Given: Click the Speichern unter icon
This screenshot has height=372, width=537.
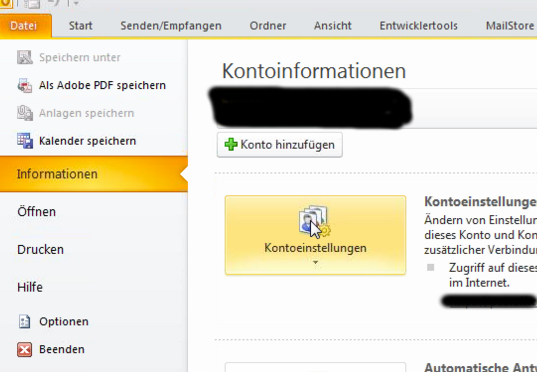Looking at the screenshot, I should click(25, 57).
